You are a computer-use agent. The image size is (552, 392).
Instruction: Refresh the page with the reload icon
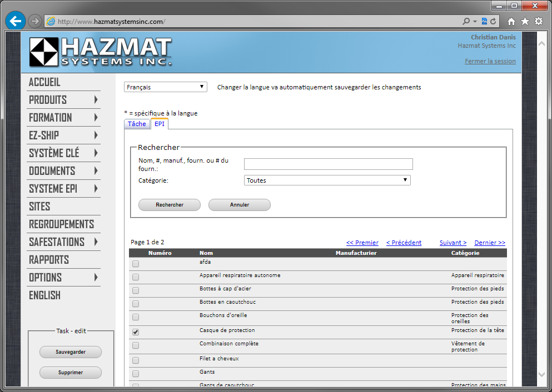pyautogui.click(x=493, y=22)
